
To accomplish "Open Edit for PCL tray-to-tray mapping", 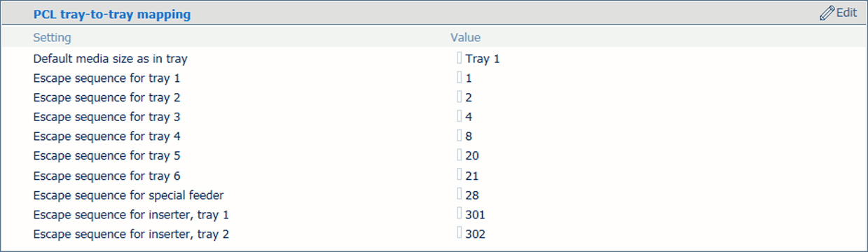I will pyautogui.click(x=839, y=13).
